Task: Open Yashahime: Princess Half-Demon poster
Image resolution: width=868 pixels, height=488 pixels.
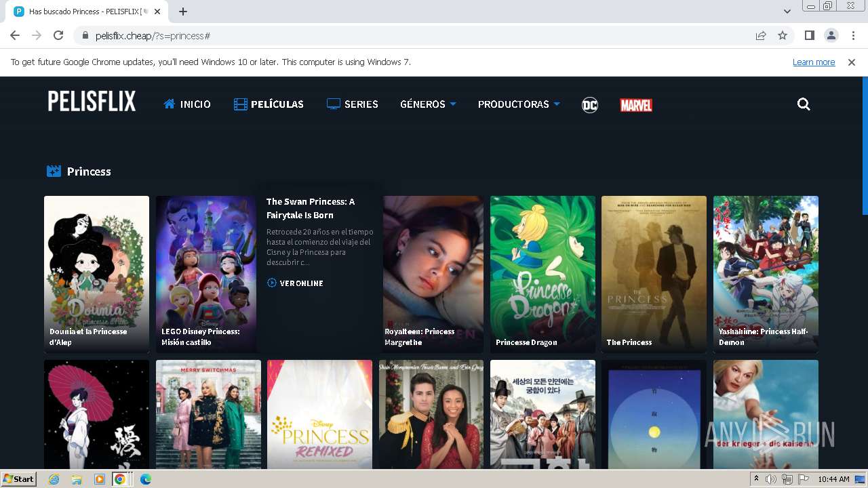Action: (x=766, y=274)
